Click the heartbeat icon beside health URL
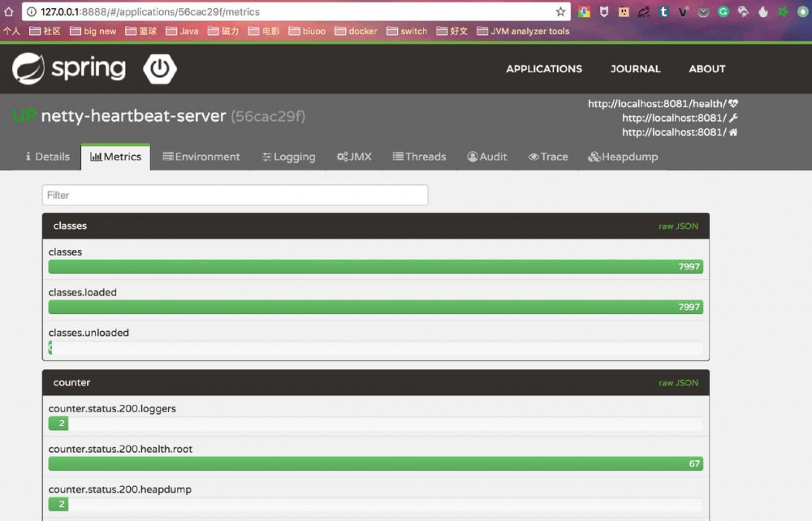812x521 pixels. point(733,104)
